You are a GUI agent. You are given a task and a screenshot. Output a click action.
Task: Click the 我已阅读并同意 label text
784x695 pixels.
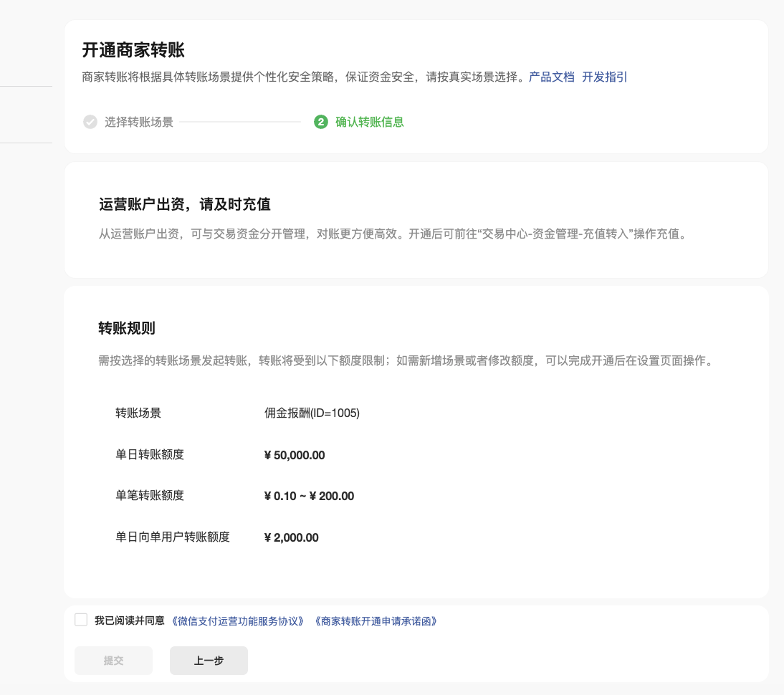coord(130,620)
